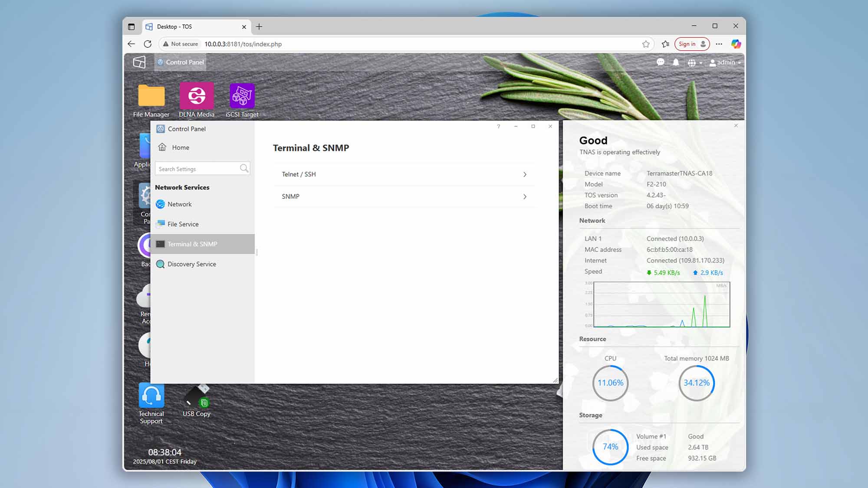Click the search magnifier icon
The width and height of the screenshot is (868, 488).
coord(244,168)
